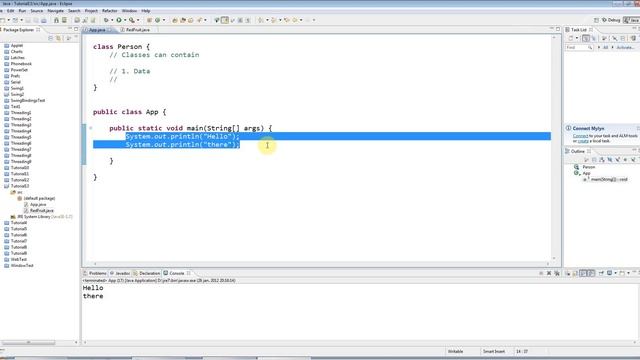Click the Package Explorer horizontal scrollbar
The image size is (640, 360).
coord(29,342)
